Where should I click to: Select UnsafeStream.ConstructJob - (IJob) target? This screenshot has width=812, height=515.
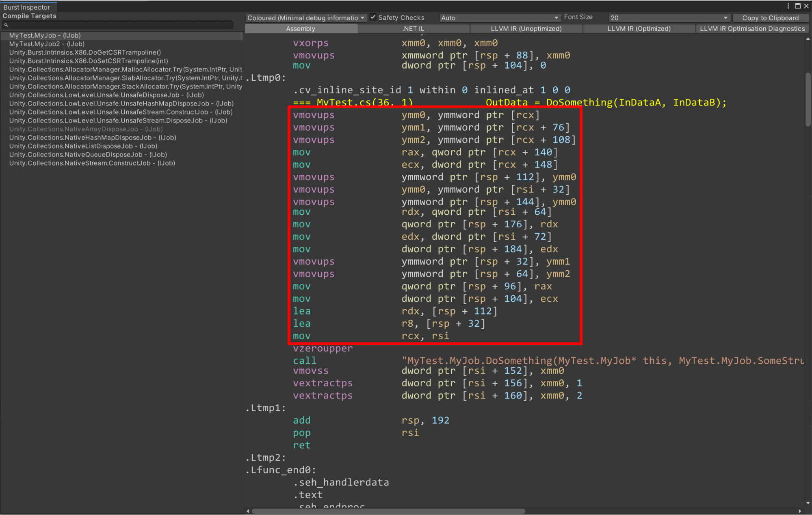point(122,112)
